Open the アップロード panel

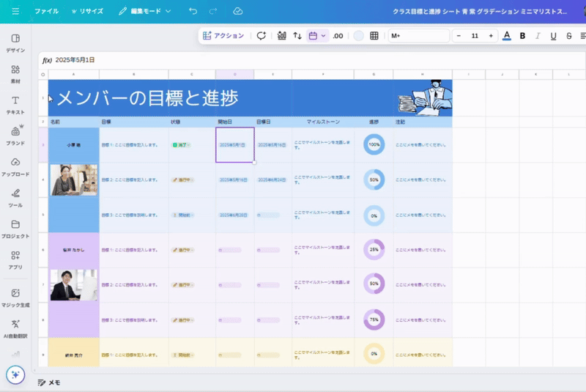(x=15, y=166)
